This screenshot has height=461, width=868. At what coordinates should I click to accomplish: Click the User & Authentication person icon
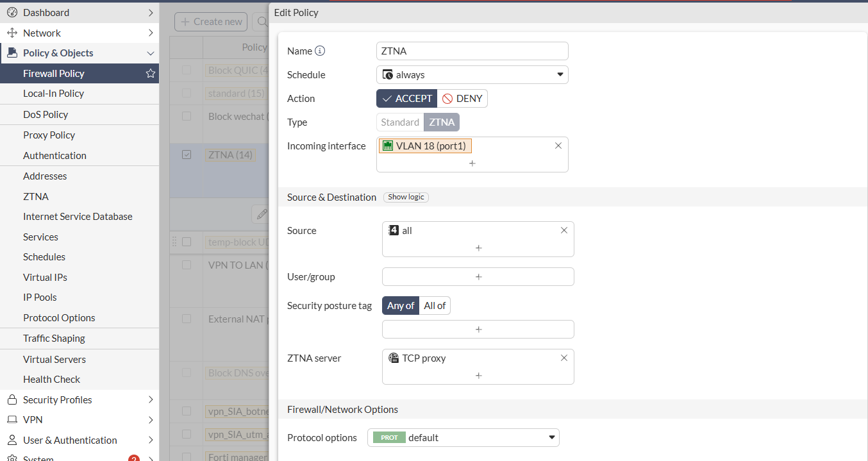pos(12,440)
